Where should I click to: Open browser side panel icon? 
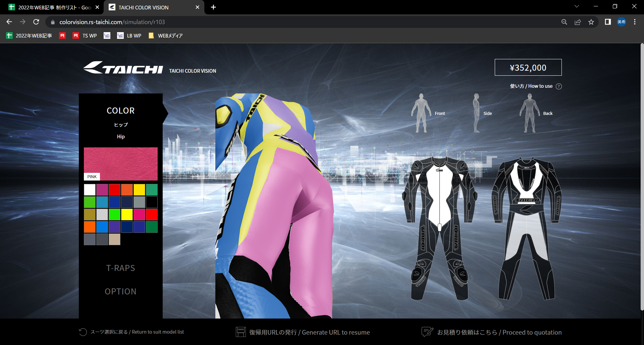608,22
